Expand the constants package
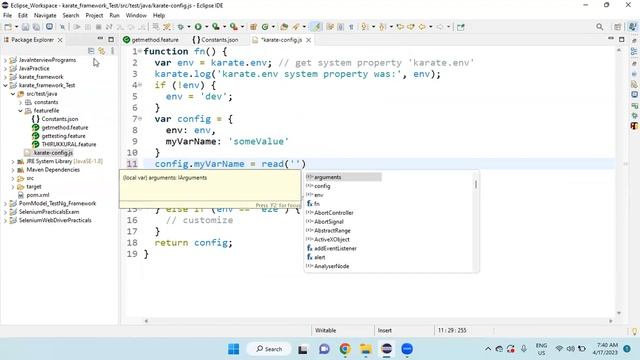The height and width of the screenshot is (360, 640). (x=20, y=102)
